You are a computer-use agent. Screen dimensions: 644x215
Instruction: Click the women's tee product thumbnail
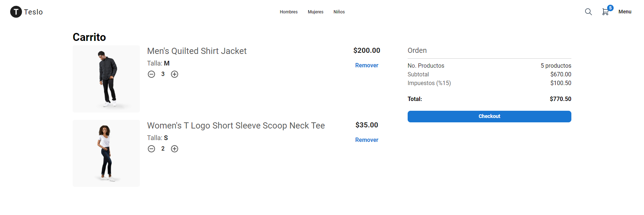pos(106,153)
